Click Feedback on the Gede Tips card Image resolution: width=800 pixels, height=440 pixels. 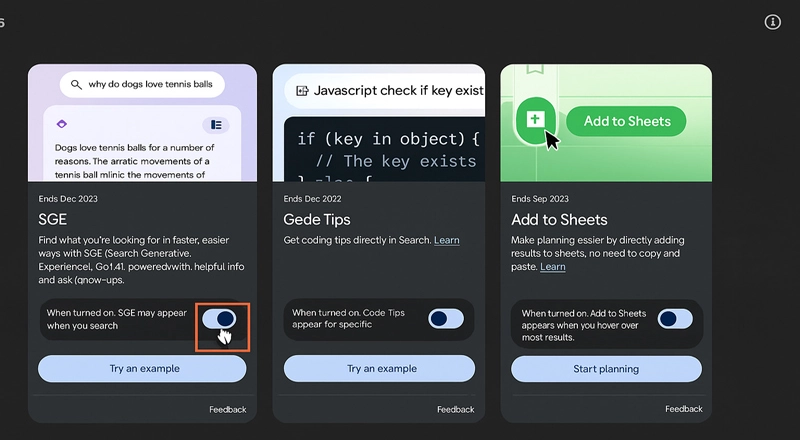(x=456, y=409)
